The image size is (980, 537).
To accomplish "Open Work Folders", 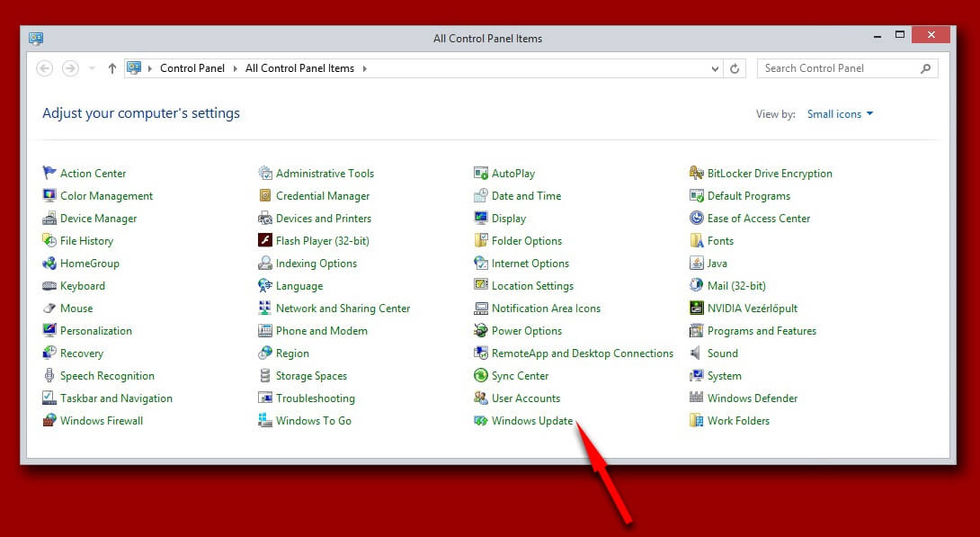I will click(738, 421).
